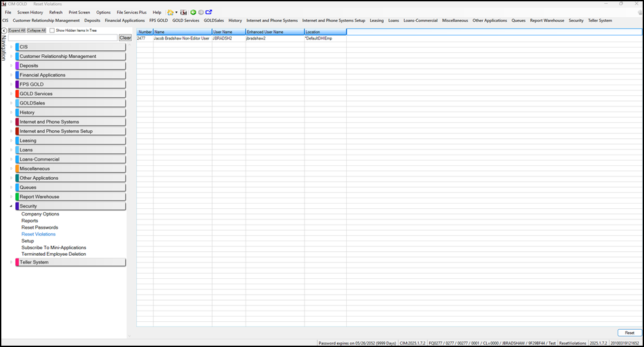Open the File menu

(x=8, y=13)
